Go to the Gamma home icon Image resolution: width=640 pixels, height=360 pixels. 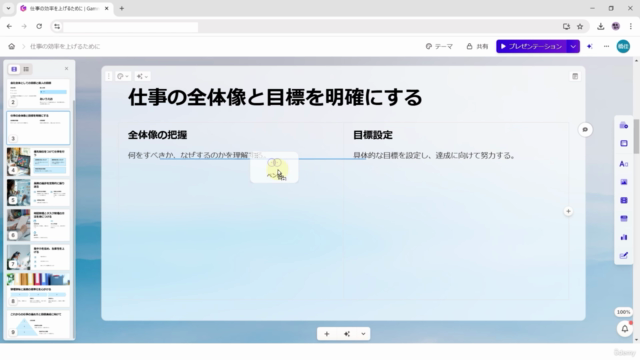(11, 47)
